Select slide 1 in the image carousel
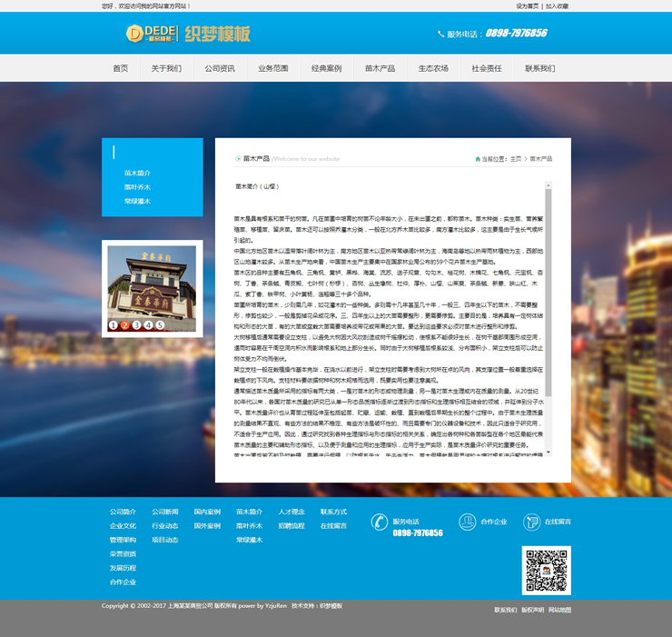Viewport: 672px width, 637px height. (x=114, y=324)
